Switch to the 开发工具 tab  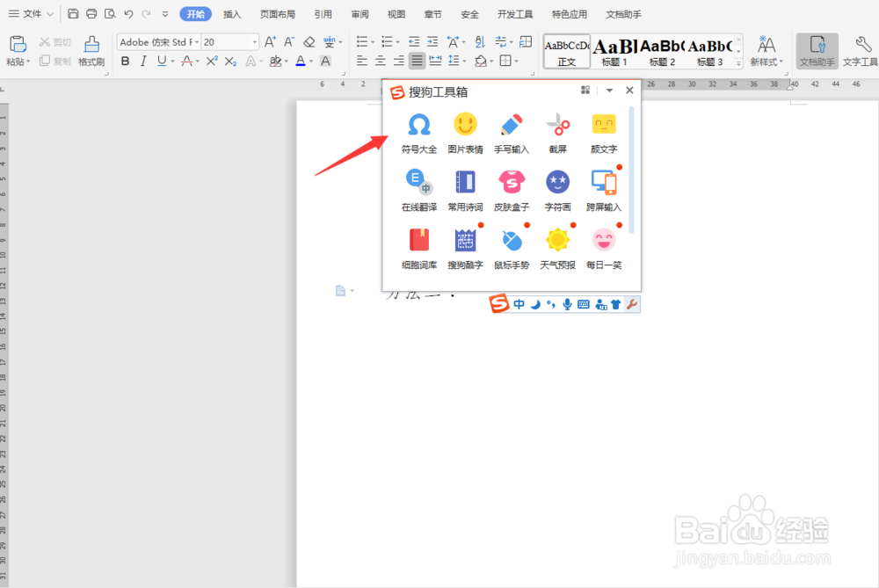pyautogui.click(x=515, y=14)
